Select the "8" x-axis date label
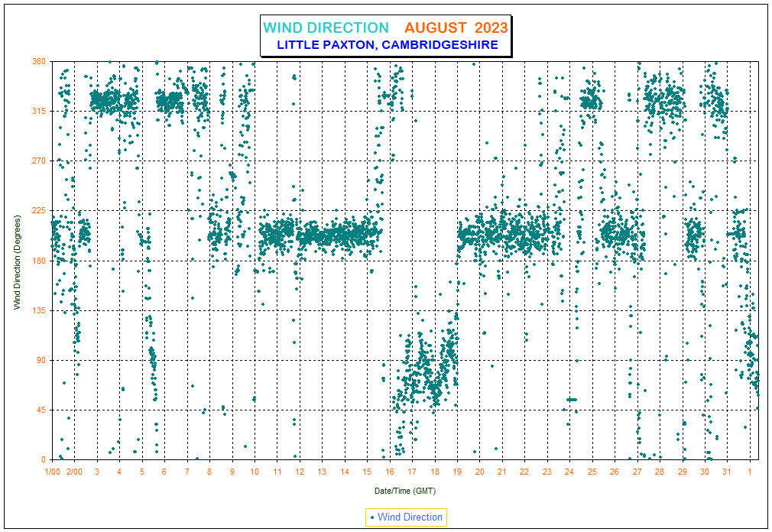Viewport: 772px width, 532px height. (x=209, y=472)
